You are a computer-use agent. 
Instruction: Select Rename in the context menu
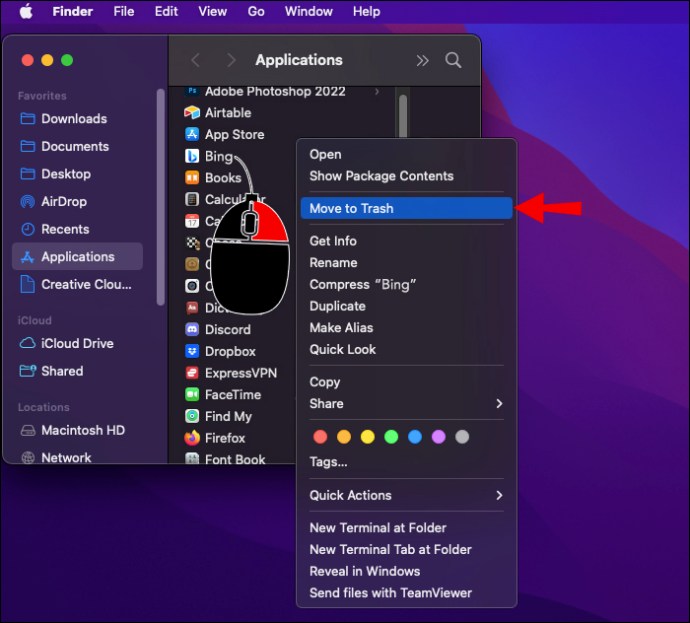(x=333, y=263)
